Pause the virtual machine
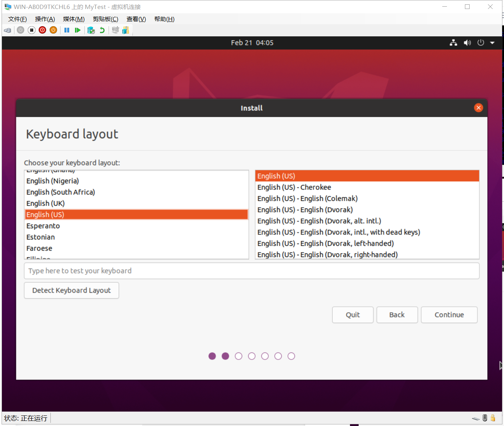Image resolution: width=504 pixels, height=426 pixels. click(67, 30)
